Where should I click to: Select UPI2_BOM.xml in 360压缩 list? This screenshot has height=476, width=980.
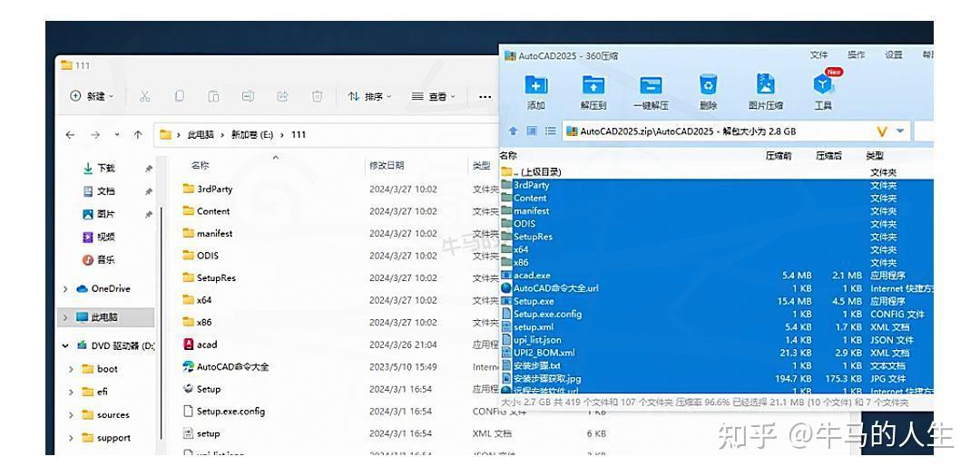(716, 353)
